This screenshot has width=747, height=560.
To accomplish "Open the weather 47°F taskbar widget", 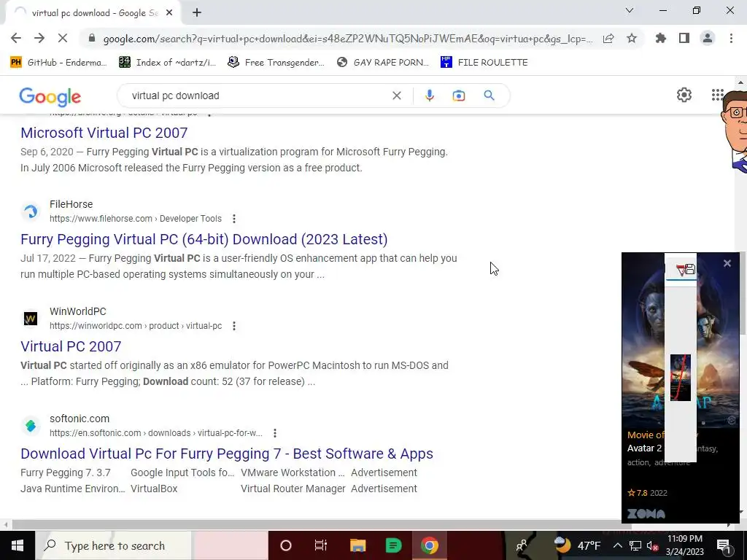I will (x=578, y=545).
